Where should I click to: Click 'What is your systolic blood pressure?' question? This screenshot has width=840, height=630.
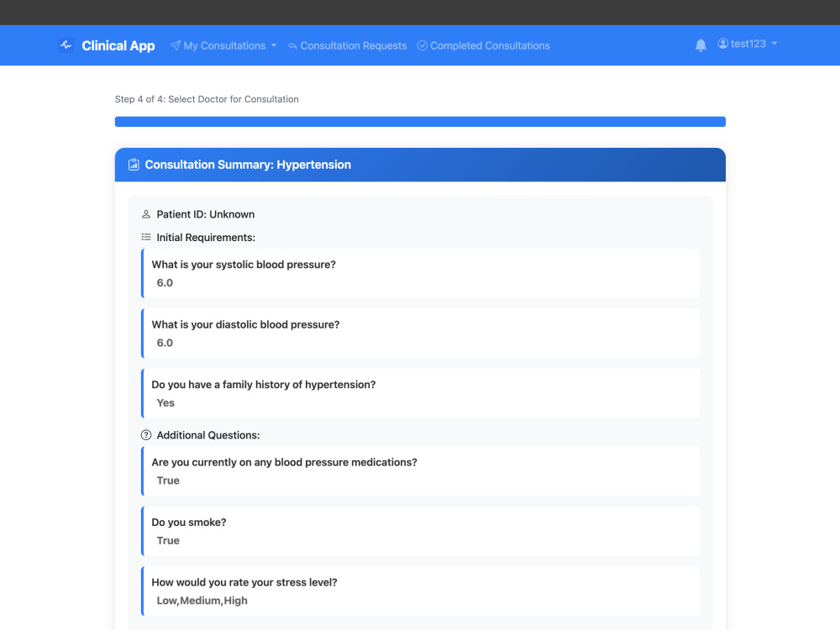click(244, 265)
